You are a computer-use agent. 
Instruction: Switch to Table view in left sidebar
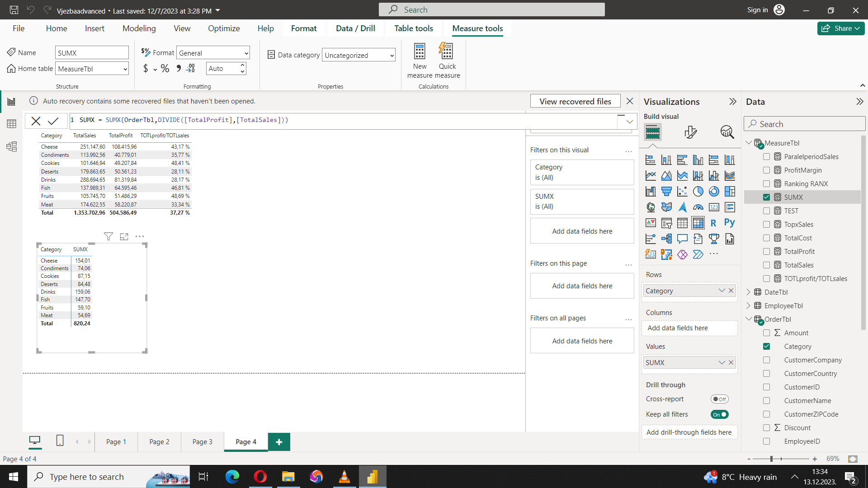coord(11,124)
